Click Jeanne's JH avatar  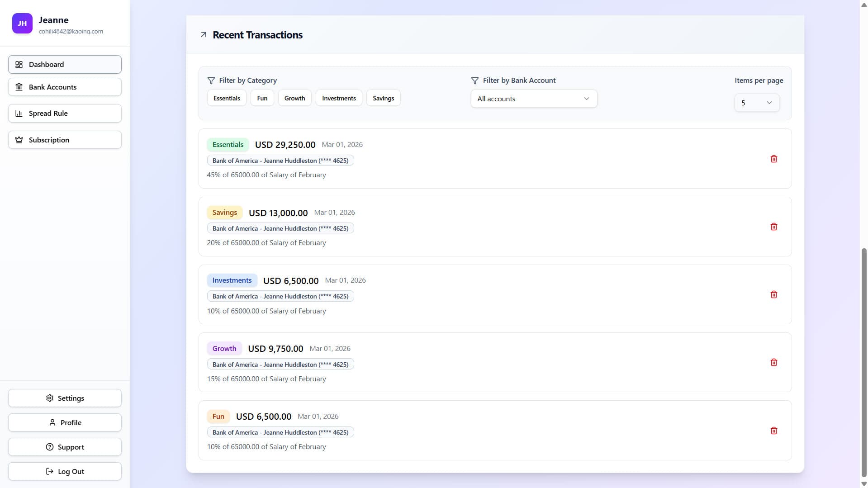point(22,23)
